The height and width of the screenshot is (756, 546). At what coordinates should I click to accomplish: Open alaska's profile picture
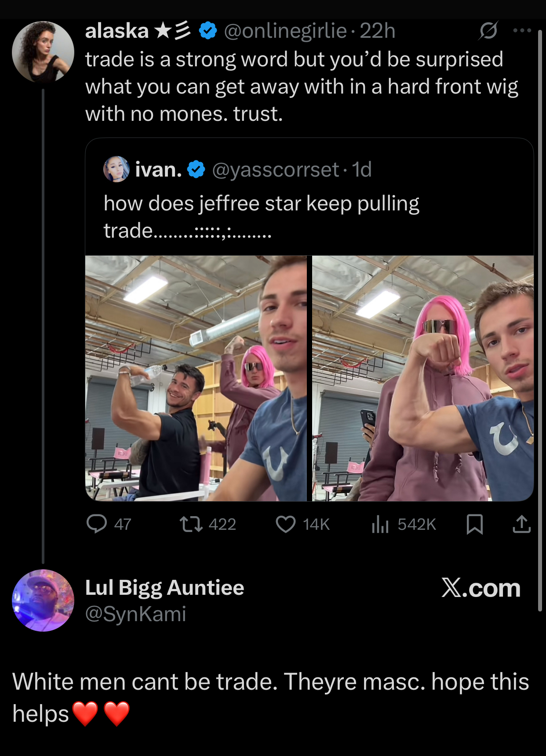tap(43, 52)
